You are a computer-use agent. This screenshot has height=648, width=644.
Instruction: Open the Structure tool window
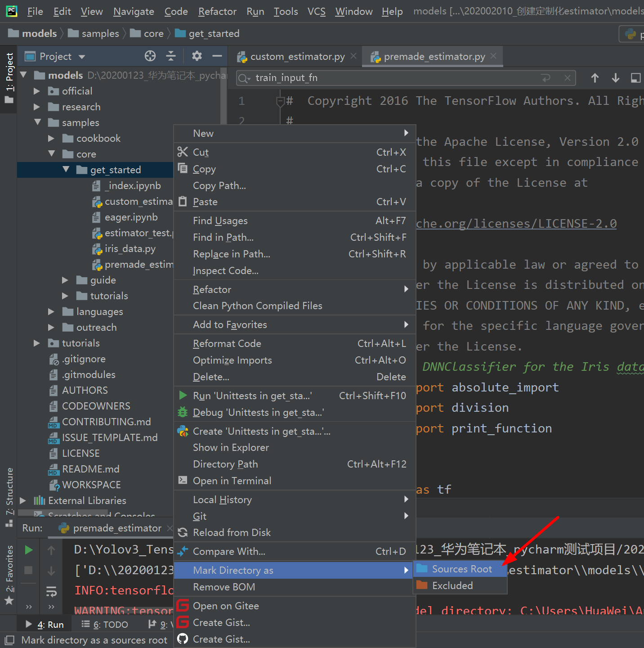9,488
